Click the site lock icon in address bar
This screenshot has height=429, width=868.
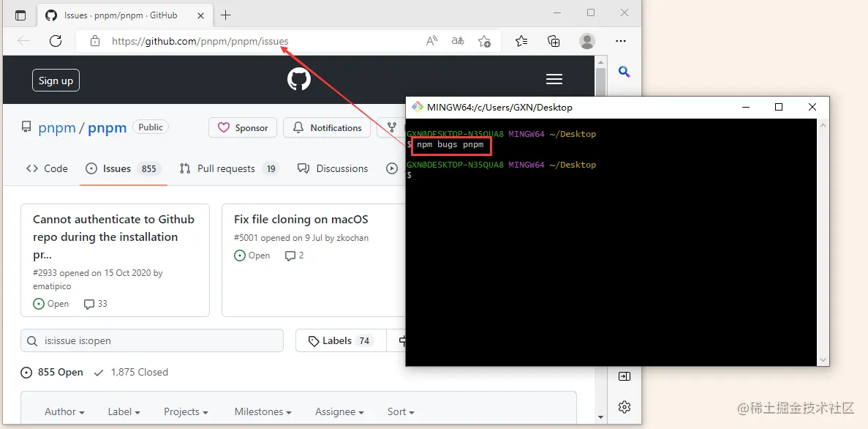tap(94, 41)
